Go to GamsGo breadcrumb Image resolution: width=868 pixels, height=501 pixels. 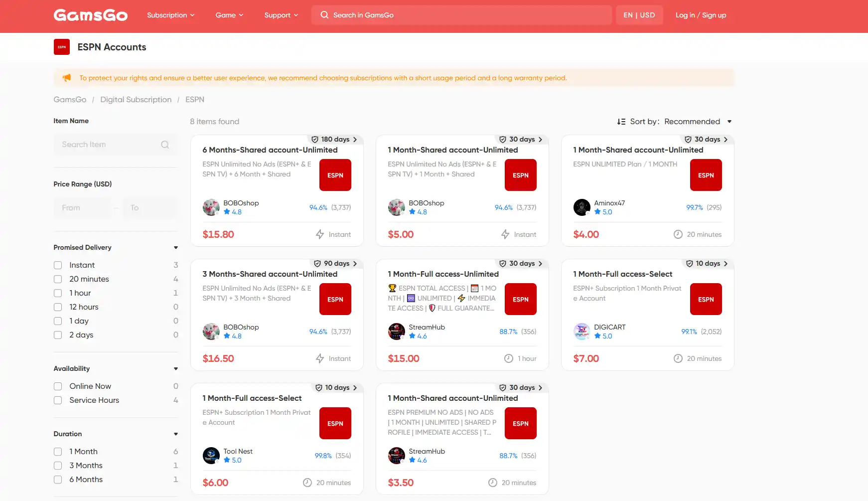click(x=70, y=100)
